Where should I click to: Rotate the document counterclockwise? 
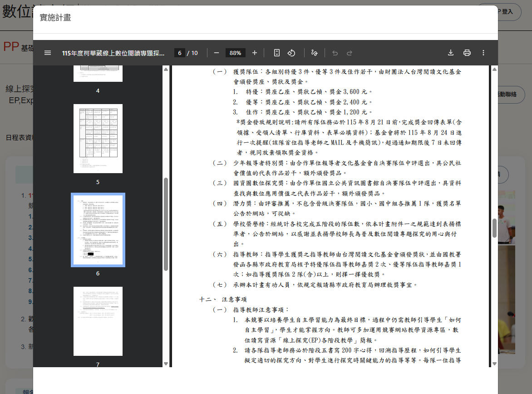291,53
